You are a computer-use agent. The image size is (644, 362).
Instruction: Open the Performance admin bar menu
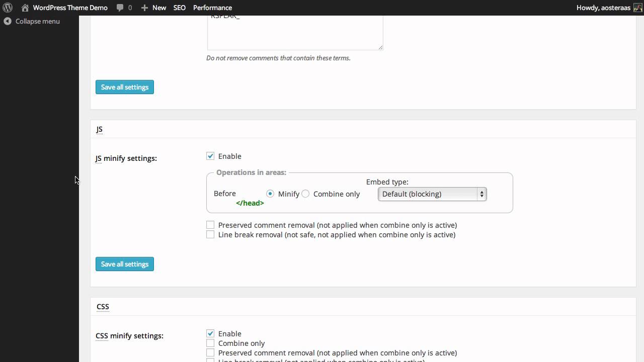coord(212,8)
